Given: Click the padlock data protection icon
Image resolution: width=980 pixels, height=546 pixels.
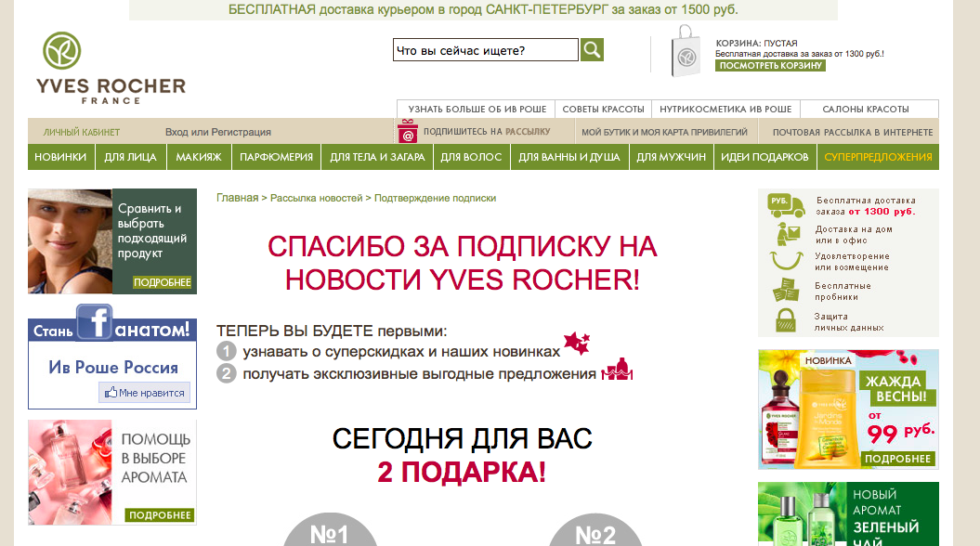Looking at the screenshot, I should (x=786, y=319).
